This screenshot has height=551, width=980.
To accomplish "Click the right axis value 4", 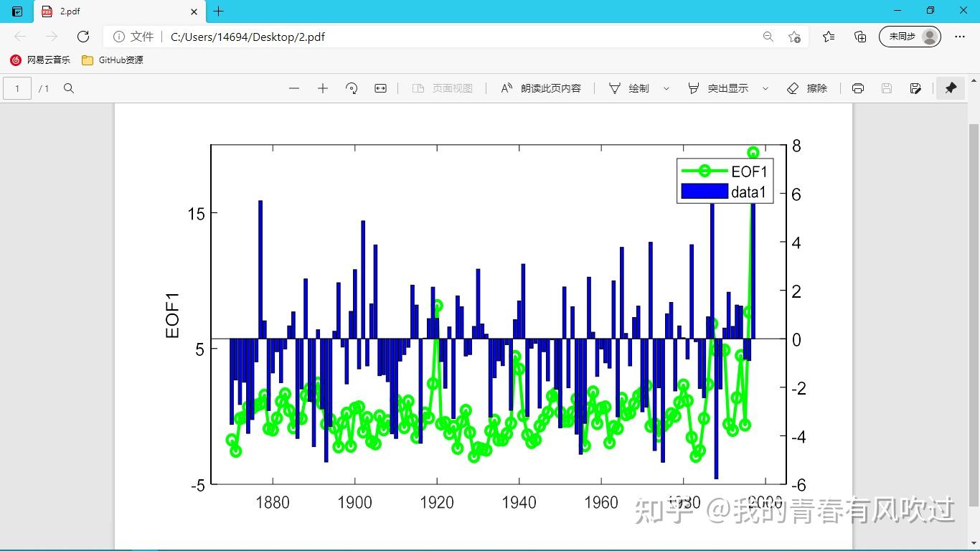I will click(797, 242).
